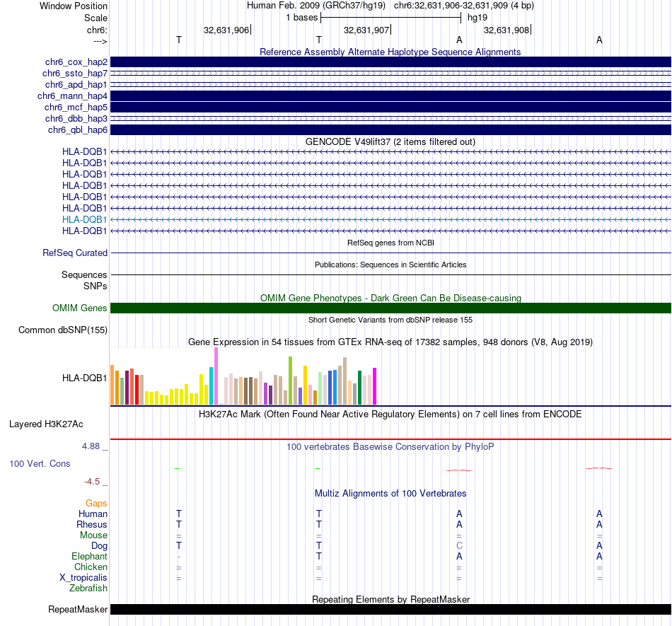
Task: Click the dark blue chr6_mann_hap4 alignment bar
Action: coord(390,95)
